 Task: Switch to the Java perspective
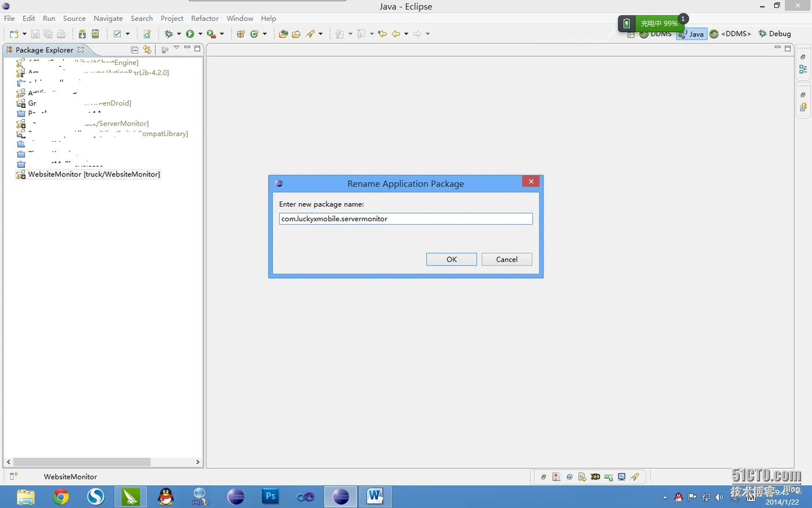tap(691, 34)
